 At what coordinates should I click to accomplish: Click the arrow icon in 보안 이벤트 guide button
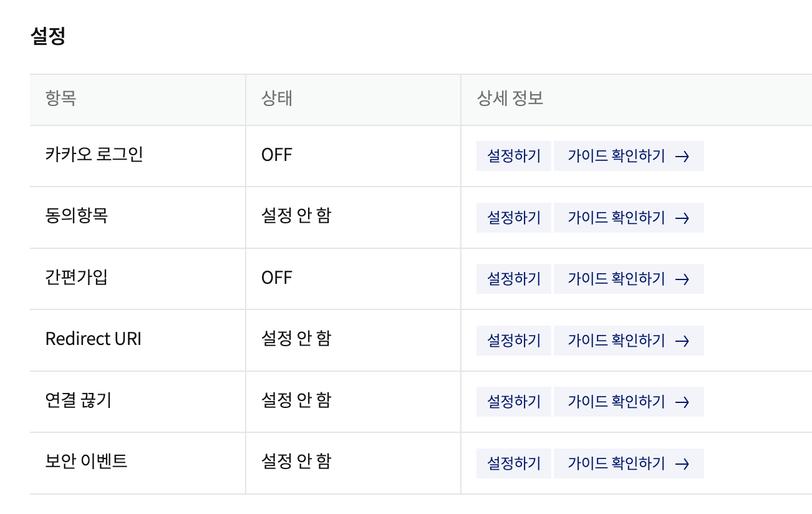pos(682,464)
